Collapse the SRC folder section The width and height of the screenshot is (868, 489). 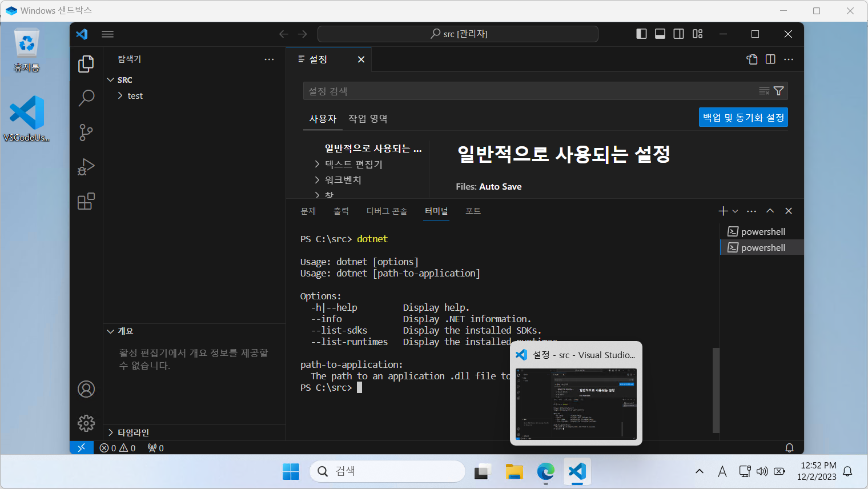(194, 80)
